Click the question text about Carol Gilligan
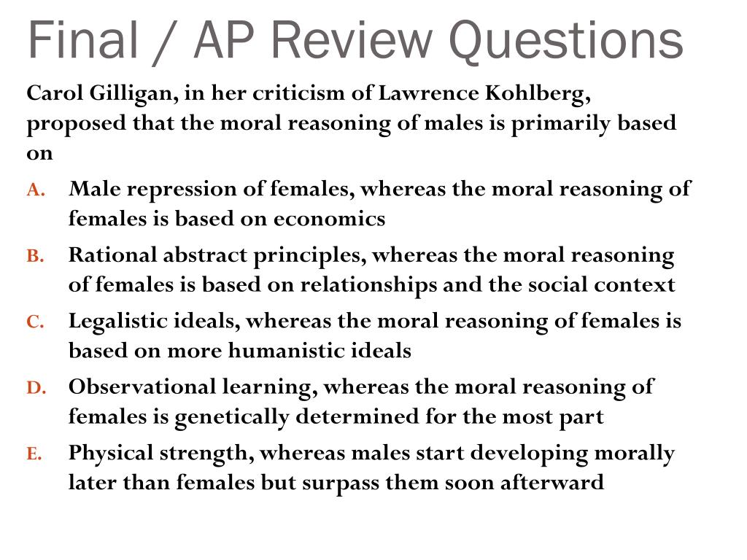 coord(351,122)
